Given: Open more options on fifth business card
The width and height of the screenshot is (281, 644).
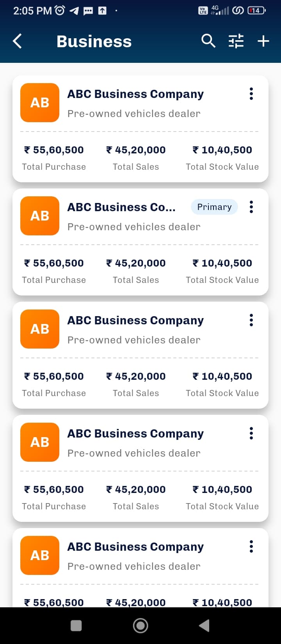Looking at the screenshot, I should point(251,546).
